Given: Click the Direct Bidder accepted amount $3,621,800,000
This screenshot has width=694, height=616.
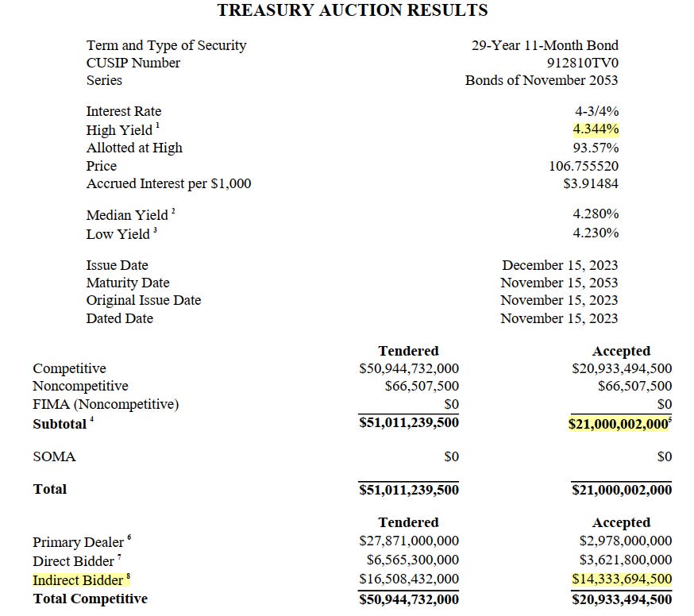Looking at the screenshot, I should coord(621,560).
